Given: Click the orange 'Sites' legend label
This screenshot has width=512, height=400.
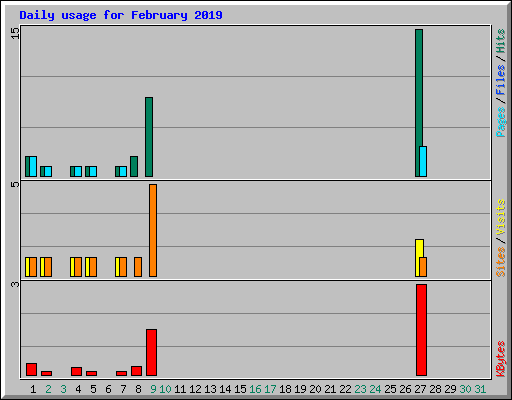Looking at the screenshot, I should (500, 262).
